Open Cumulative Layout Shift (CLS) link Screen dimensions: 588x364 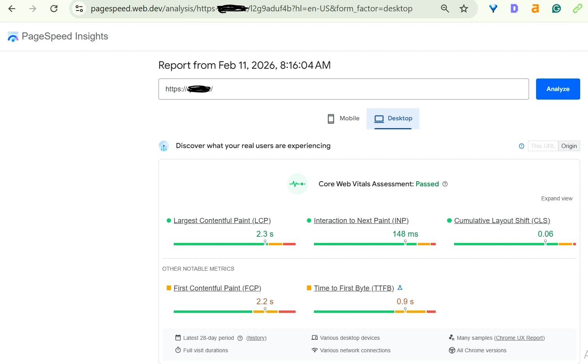tap(502, 221)
